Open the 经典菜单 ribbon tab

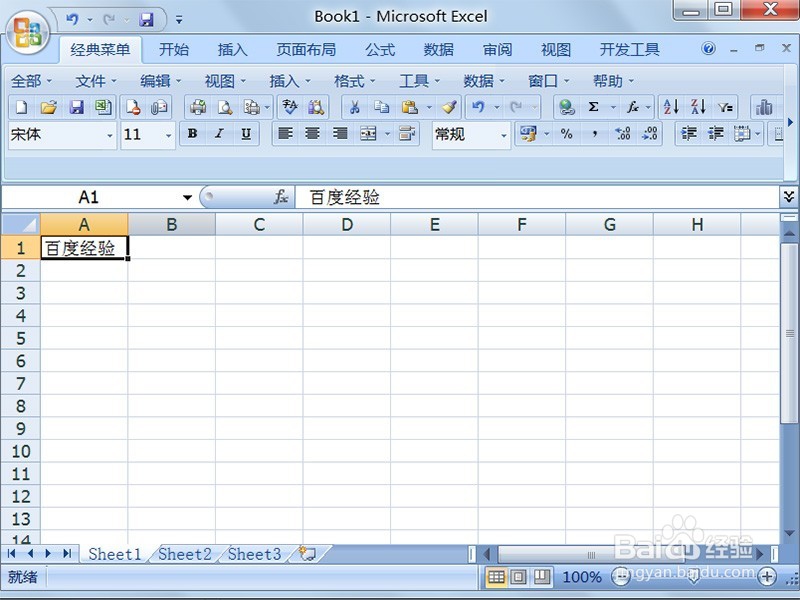100,50
